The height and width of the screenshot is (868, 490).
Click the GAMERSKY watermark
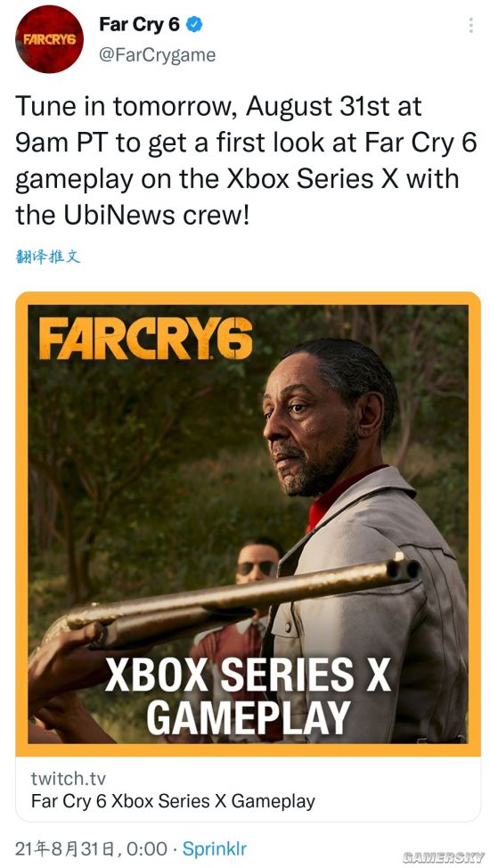(443, 857)
